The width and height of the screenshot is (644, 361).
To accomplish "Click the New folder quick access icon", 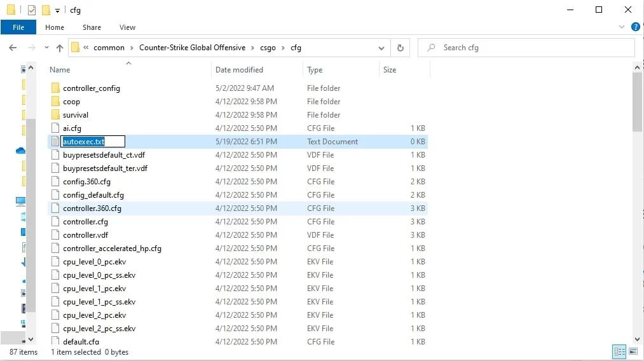I will [x=46, y=10].
